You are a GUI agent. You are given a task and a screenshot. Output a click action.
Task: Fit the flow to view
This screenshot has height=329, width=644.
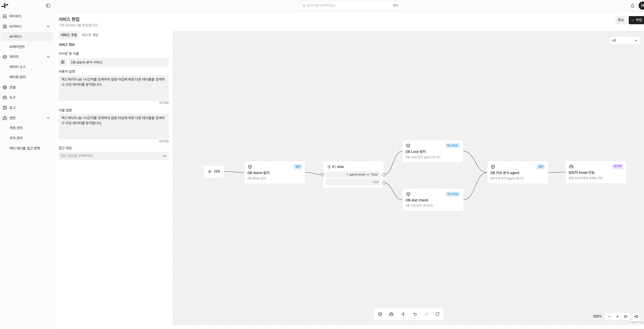626,316
